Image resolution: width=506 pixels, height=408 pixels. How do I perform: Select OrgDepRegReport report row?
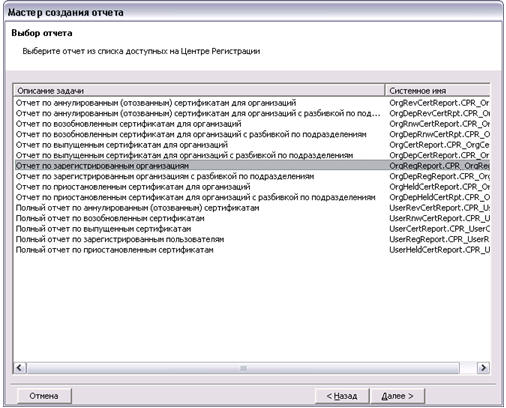[x=252, y=176]
